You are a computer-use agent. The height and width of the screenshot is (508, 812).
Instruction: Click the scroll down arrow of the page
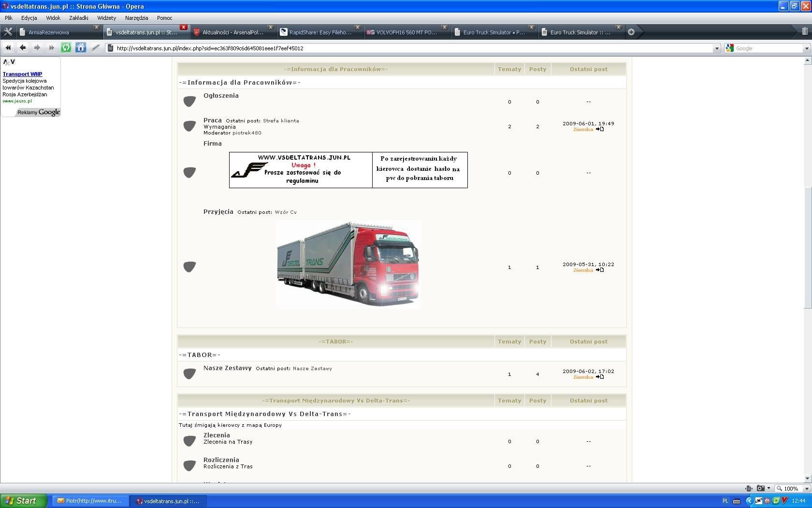click(x=807, y=478)
